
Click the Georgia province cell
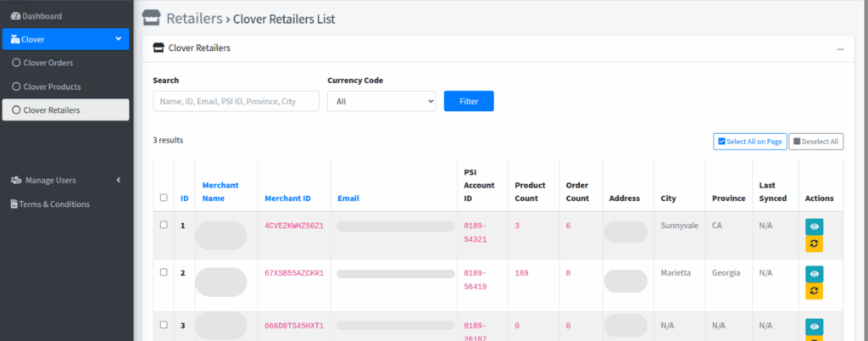726,273
